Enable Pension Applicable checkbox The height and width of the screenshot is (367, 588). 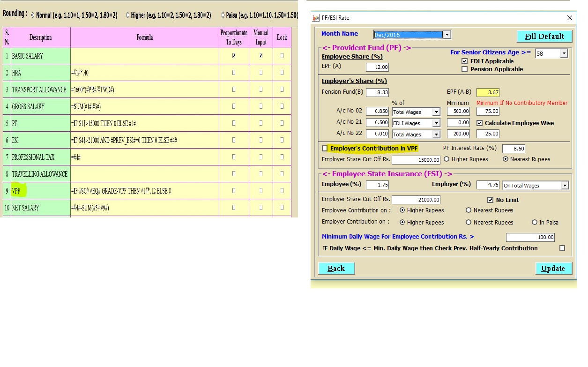coord(465,69)
